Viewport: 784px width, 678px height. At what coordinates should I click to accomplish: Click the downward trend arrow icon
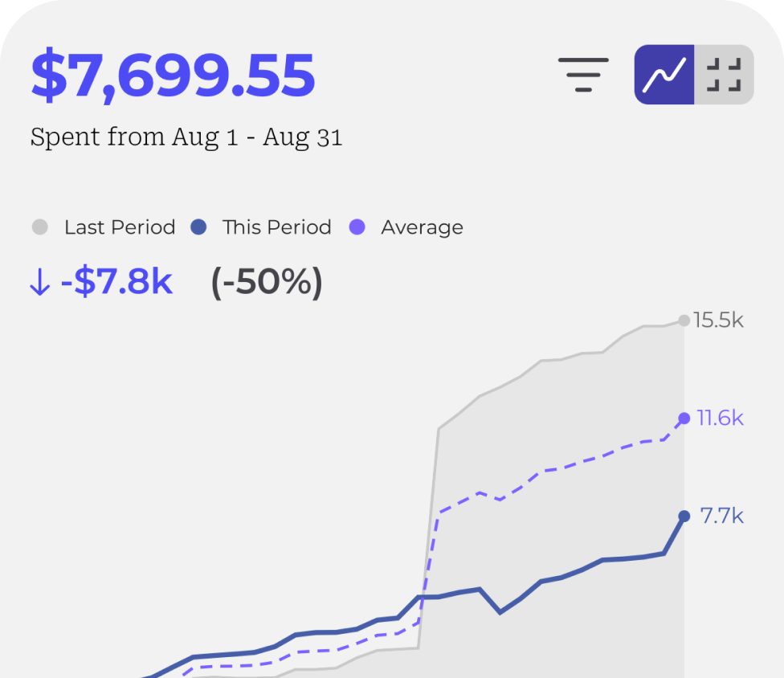pos(40,282)
